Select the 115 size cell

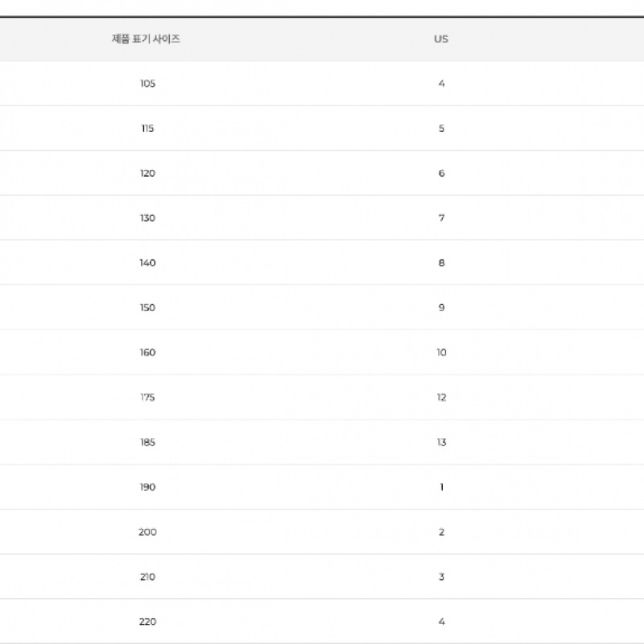(x=147, y=129)
